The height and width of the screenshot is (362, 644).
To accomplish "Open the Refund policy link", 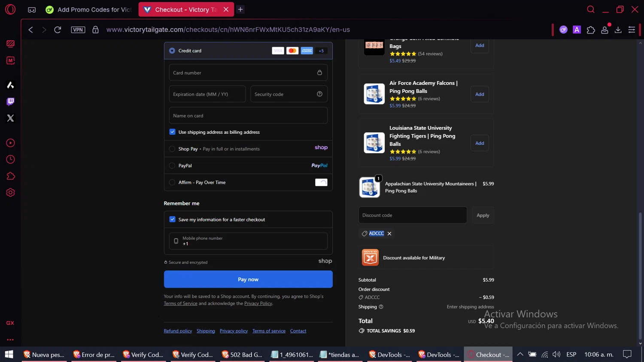I will click(x=178, y=331).
